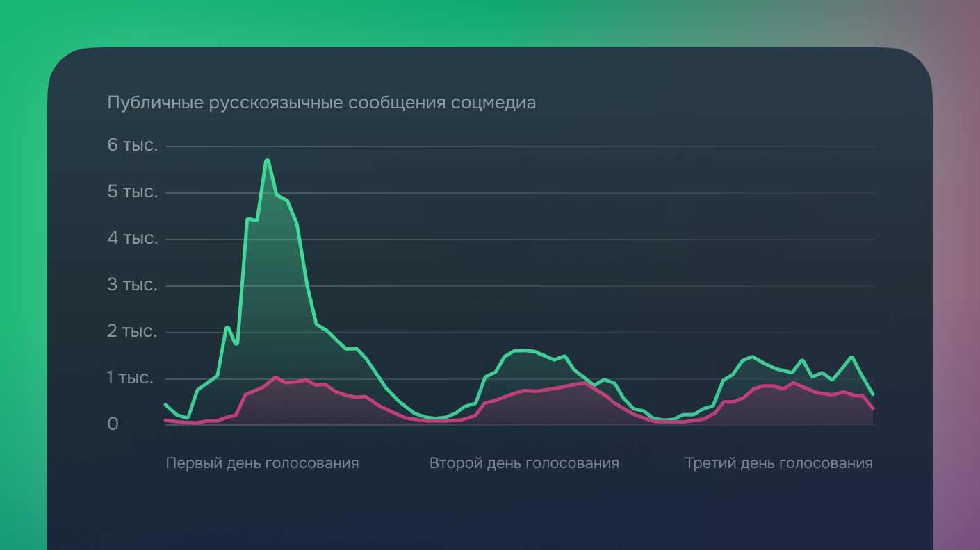
Task: Click the rightmost end point of the green line
Action: [x=872, y=394]
